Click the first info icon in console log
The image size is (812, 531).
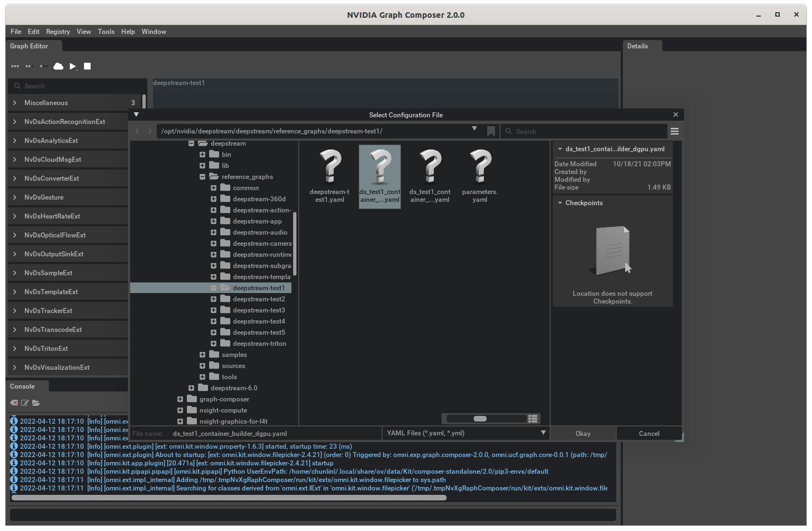(13, 421)
